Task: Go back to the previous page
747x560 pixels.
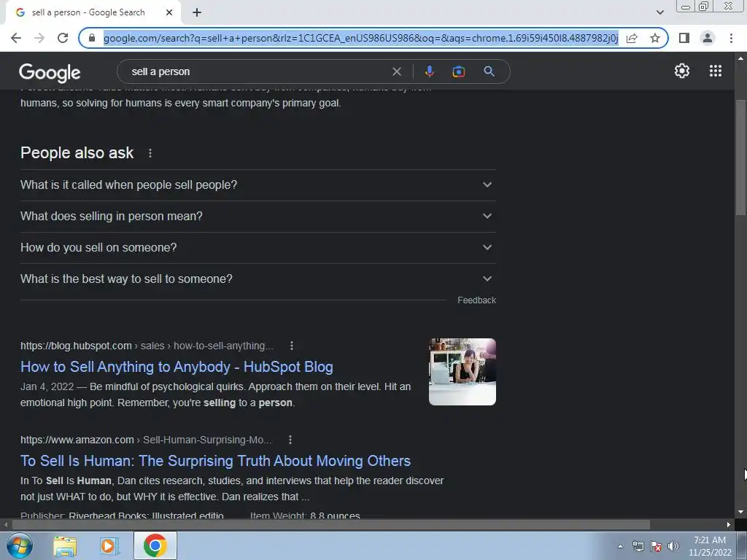Action: [x=16, y=38]
